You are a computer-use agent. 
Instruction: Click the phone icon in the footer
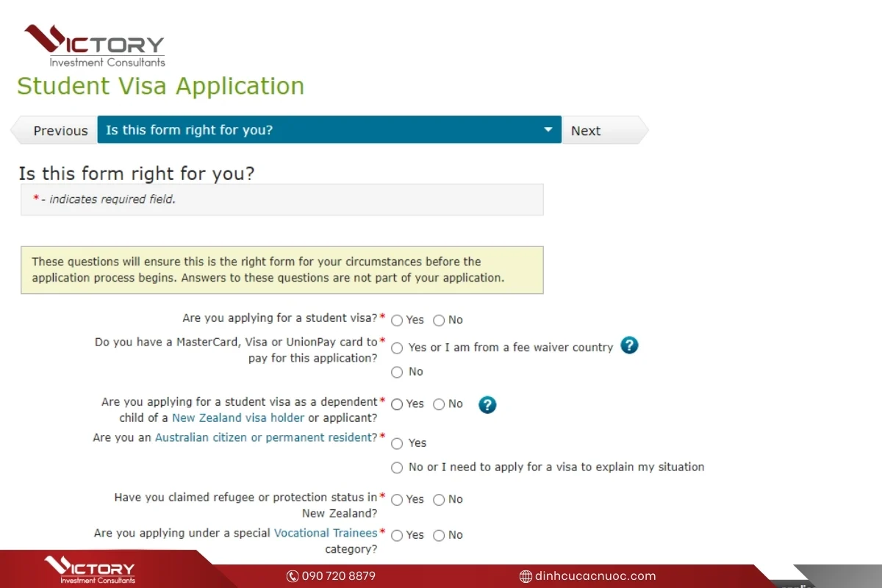[293, 576]
